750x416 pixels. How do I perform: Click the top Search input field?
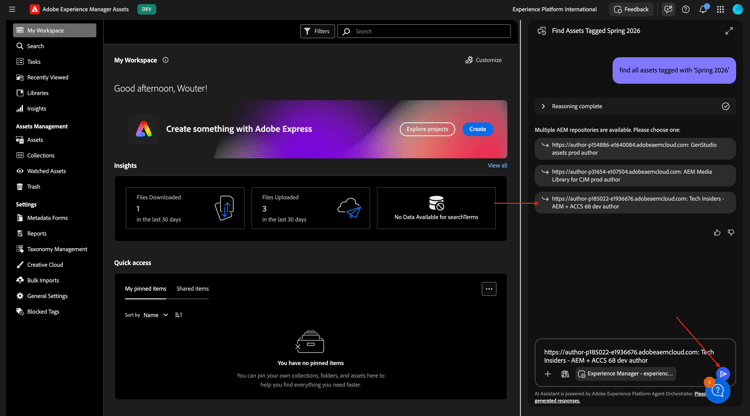coord(424,32)
